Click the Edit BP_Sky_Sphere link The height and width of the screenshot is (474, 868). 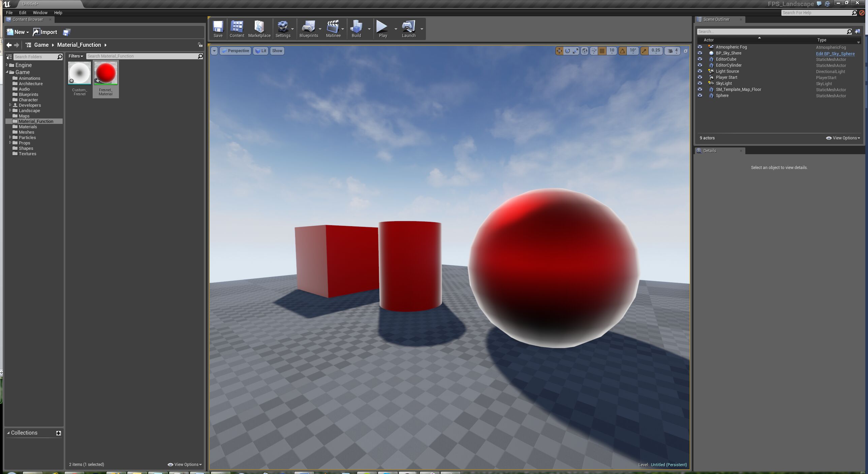click(x=835, y=54)
